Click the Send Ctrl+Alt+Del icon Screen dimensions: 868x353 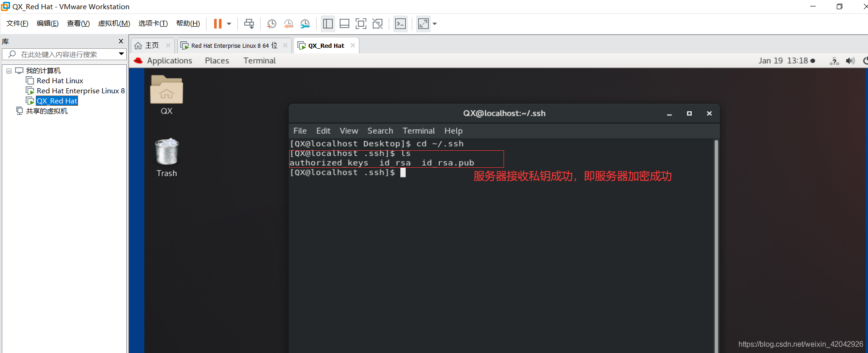(249, 23)
